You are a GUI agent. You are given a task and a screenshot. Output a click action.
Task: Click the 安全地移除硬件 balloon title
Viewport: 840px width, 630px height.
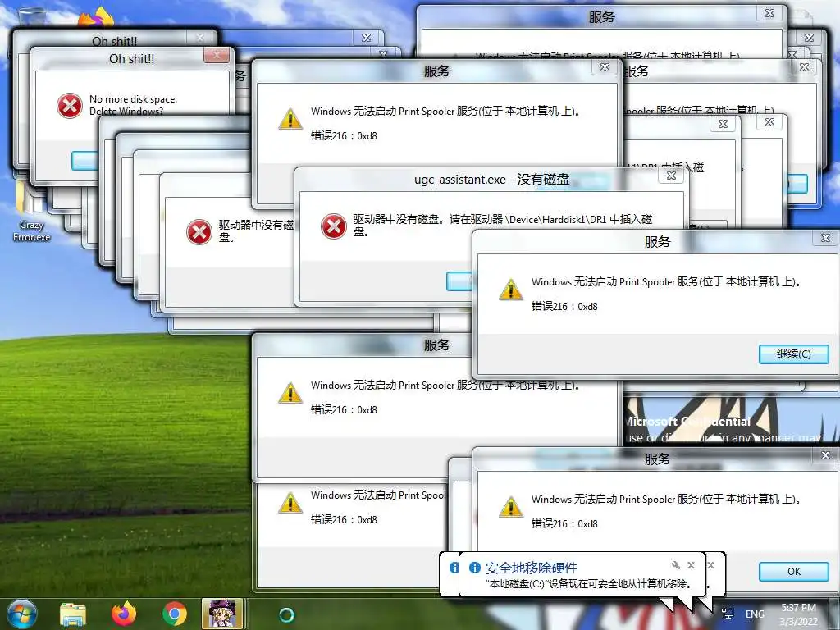531,568
